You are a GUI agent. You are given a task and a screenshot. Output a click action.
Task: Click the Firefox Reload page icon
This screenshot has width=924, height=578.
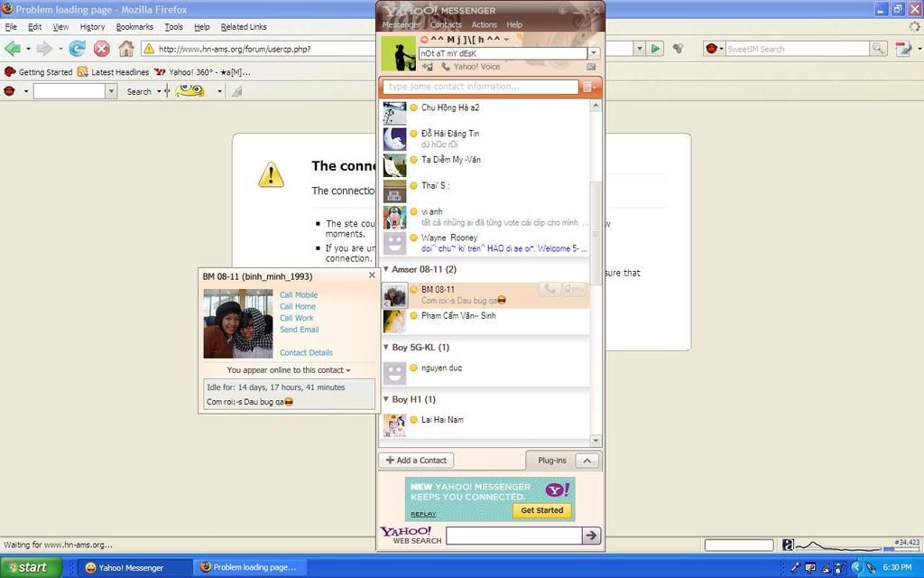coord(77,49)
